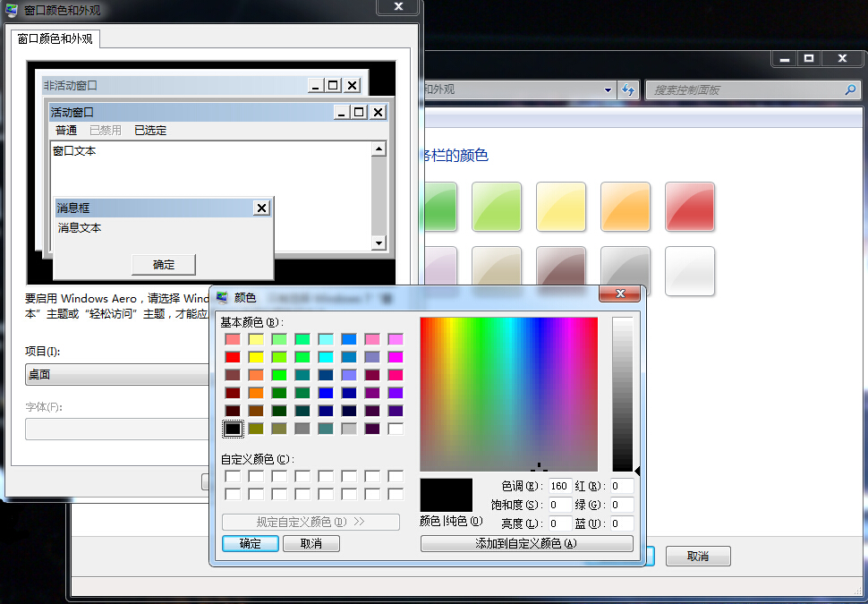This screenshot has height=604, width=868.
Task: Click the 添加到自定义颜色 button
Action: [x=526, y=543]
